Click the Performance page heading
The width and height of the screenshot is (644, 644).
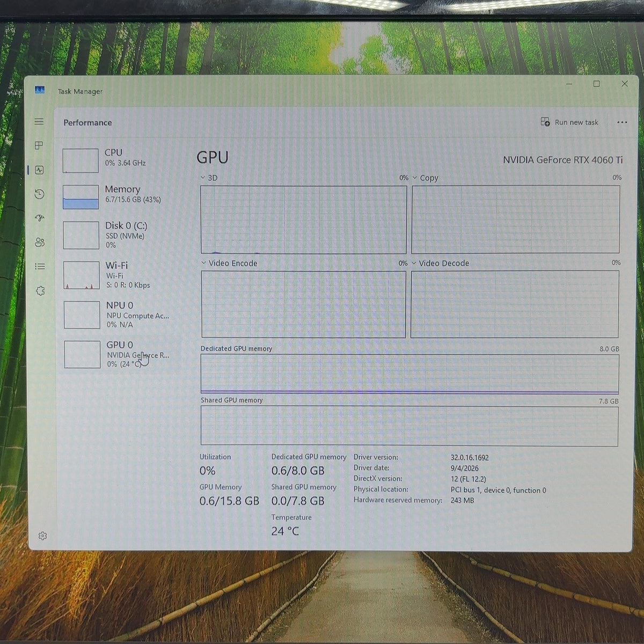pos(88,122)
